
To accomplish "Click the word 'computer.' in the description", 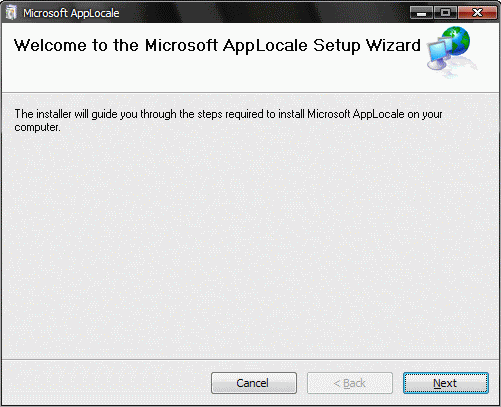I will click(37, 127).
